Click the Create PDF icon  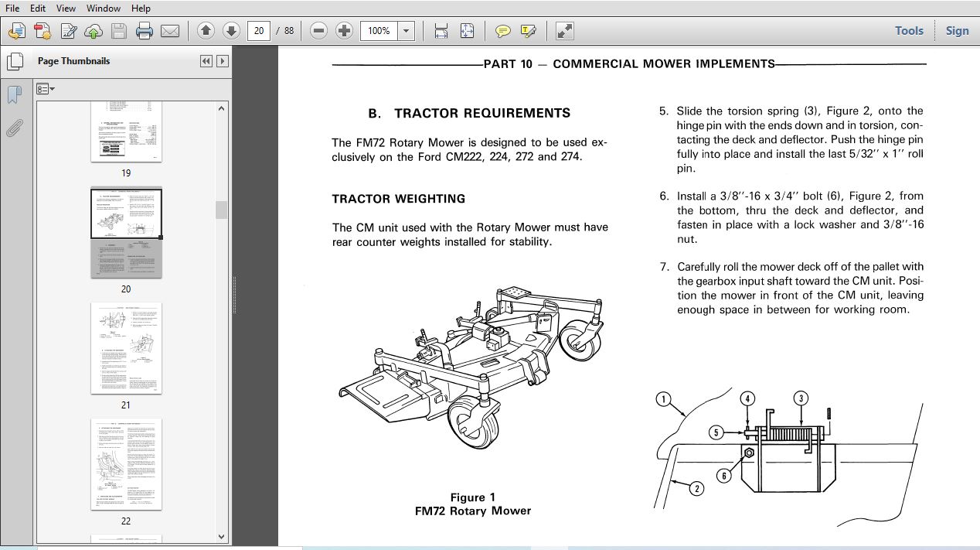(x=43, y=31)
